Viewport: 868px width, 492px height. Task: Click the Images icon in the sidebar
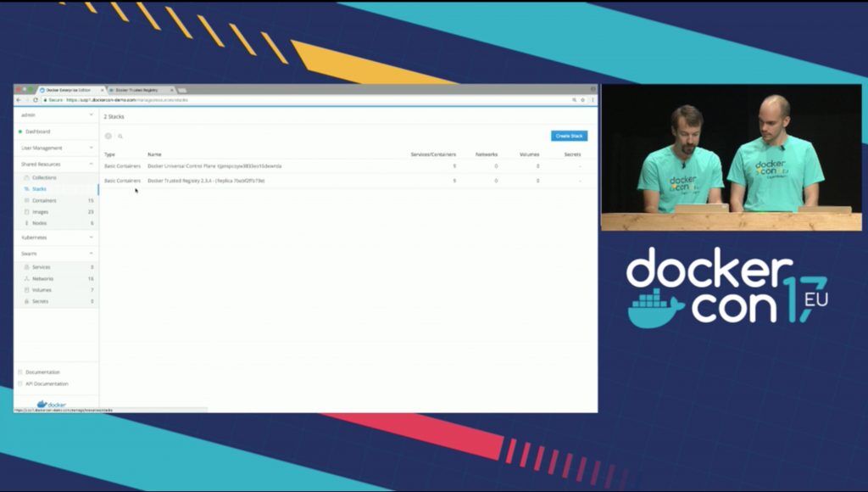pos(26,211)
